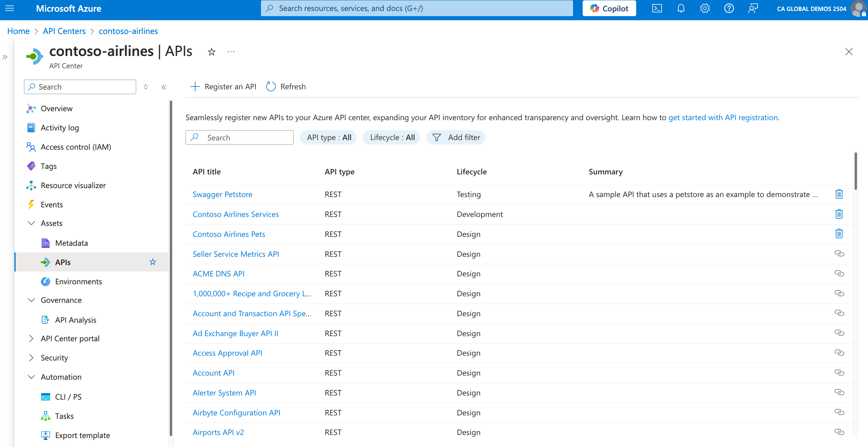Image resolution: width=868 pixels, height=447 pixels.
Task: Open the more options ellipsis by the title
Action: (231, 52)
